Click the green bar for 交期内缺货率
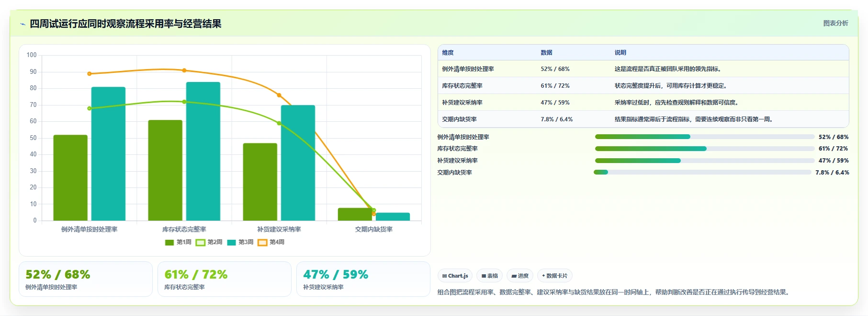 [x=355, y=214]
